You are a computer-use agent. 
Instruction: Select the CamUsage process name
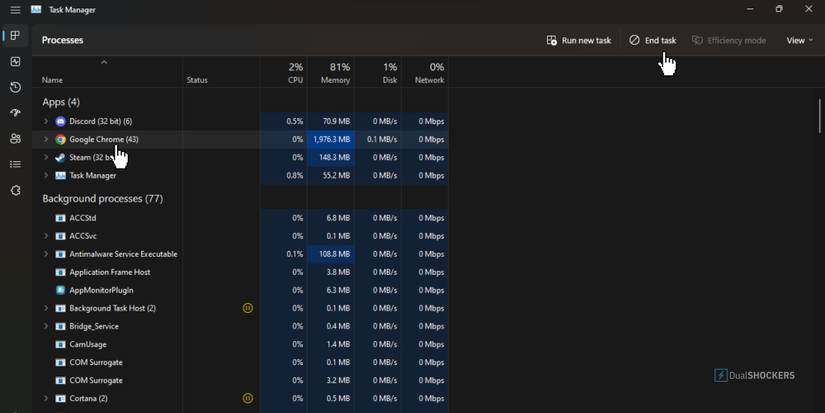pos(88,345)
